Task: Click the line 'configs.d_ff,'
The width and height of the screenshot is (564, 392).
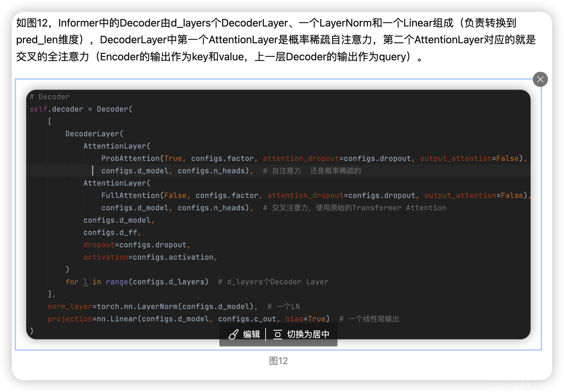Action: tap(112, 232)
